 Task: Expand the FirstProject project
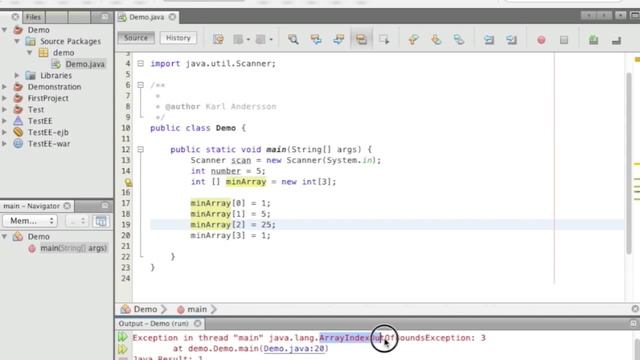point(4,98)
